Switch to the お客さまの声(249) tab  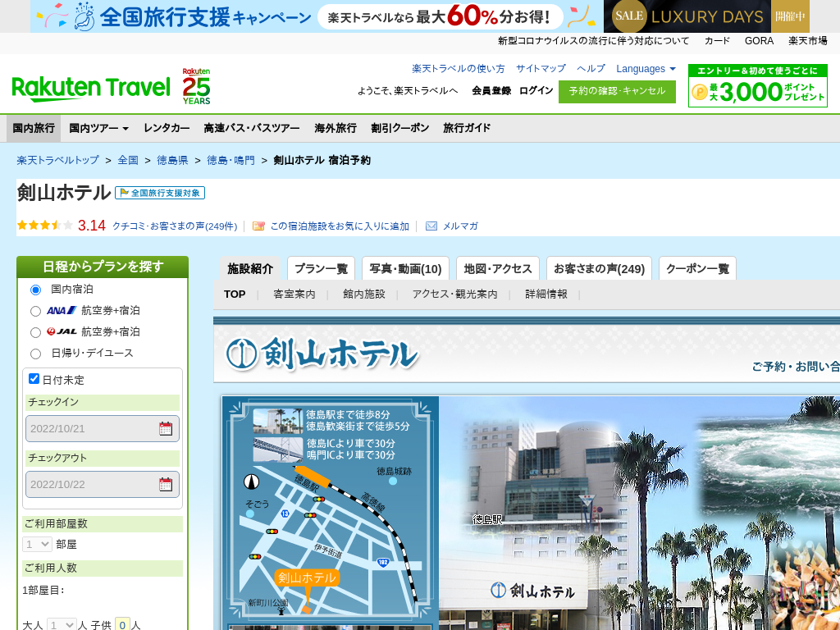(x=599, y=268)
